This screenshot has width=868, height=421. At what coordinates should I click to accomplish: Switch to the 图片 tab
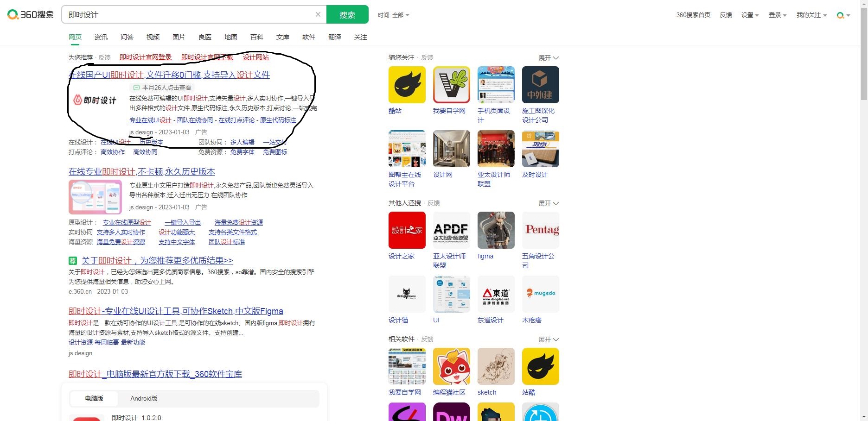[179, 37]
